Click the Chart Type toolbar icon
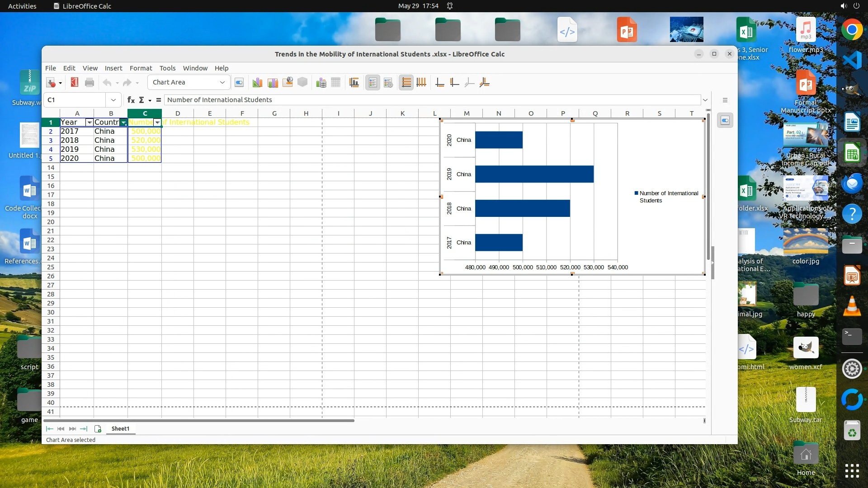 (x=257, y=82)
